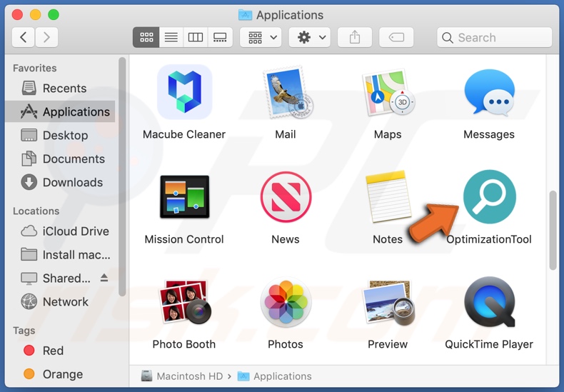The width and height of the screenshot is (564, 392).
Task: Click the "Macube Cleaner" label text
Action: pos(184,134)
